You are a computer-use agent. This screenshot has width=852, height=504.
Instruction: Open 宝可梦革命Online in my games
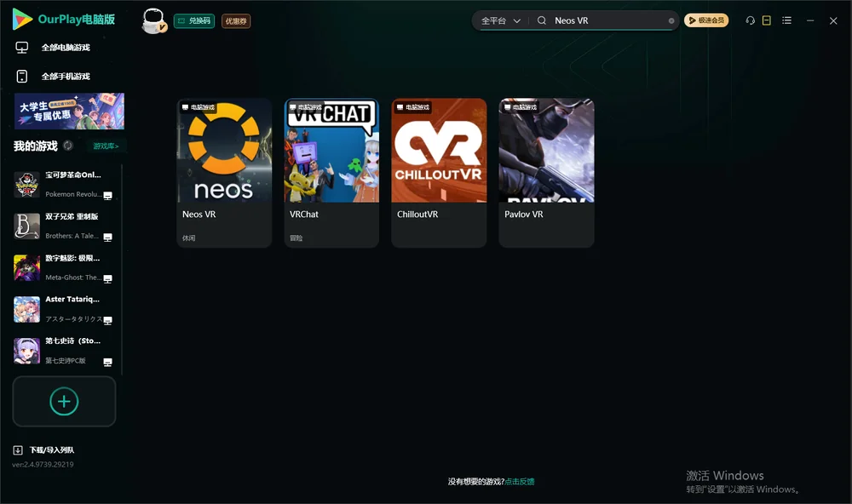click(63, 185)
